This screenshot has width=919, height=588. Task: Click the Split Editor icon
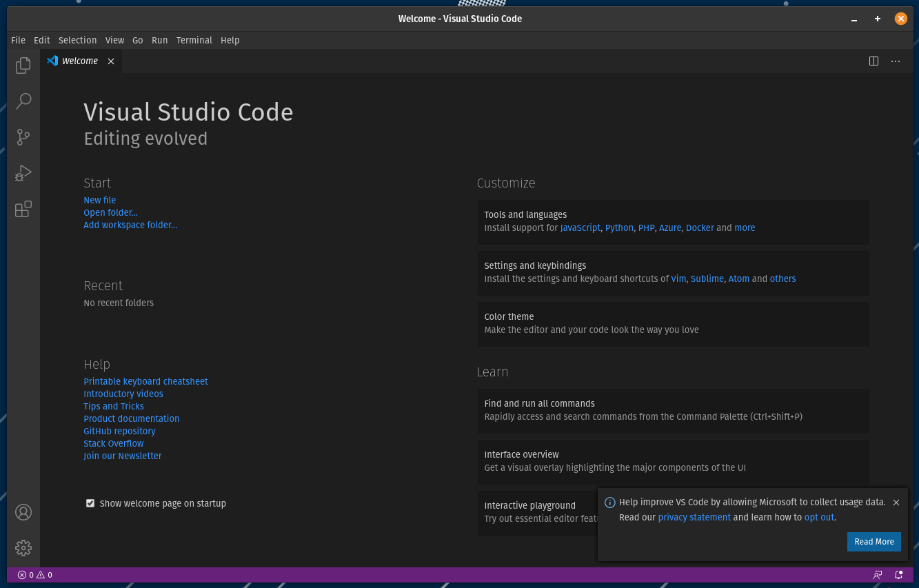pos(873,61)
